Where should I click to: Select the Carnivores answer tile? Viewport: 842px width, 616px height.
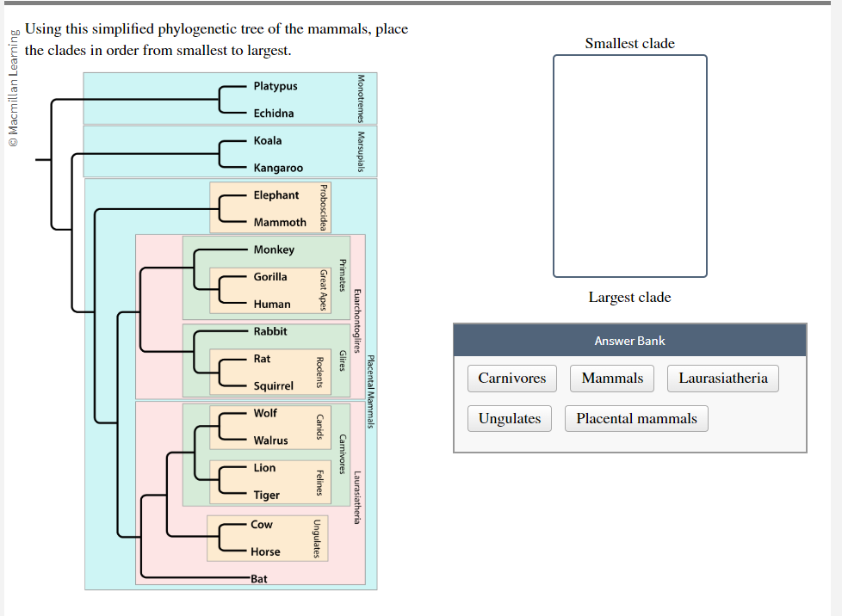(511, 378)
